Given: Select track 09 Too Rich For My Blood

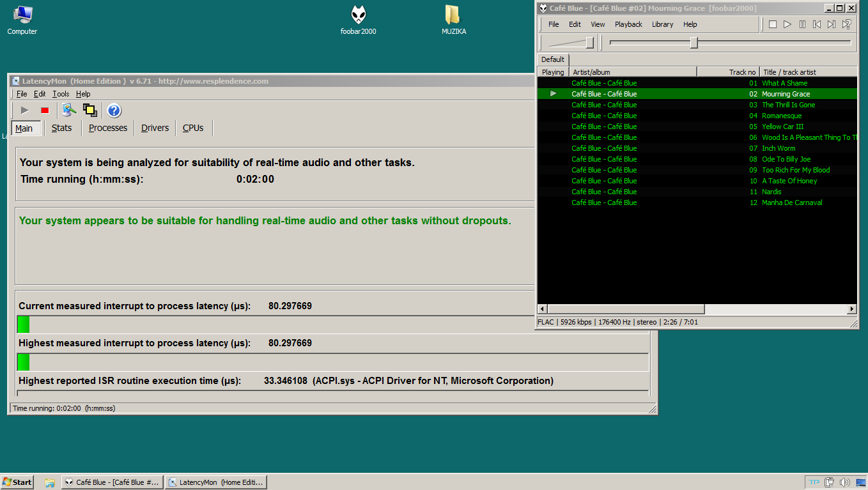Looking at the screenshot, I should pyautogui.click(x=697, y=170).
